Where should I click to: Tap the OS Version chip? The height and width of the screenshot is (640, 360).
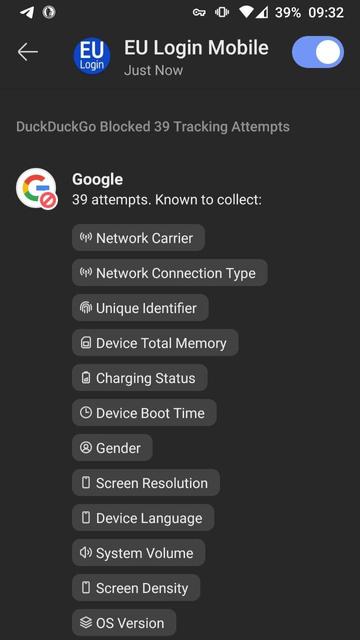(x=124, y=623)
